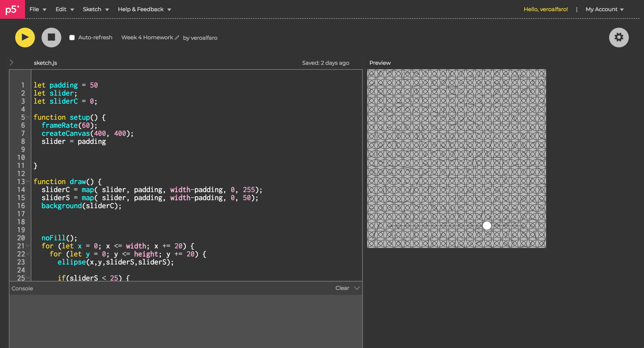Viewport: 644px width, 348px height.
Task: Click the pencil icon to rename sketch
Action: pyautogui.click(x=177, y=38)
